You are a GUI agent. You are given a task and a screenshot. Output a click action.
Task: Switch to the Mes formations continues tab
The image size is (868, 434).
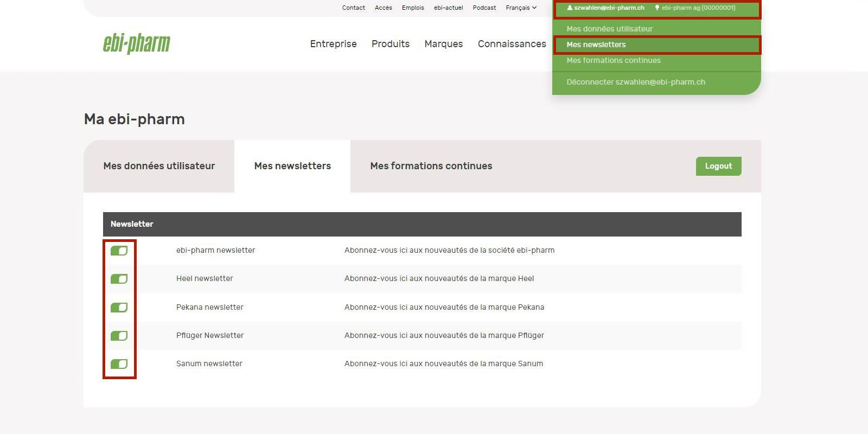pyautogui.click(x=431, y=166)
